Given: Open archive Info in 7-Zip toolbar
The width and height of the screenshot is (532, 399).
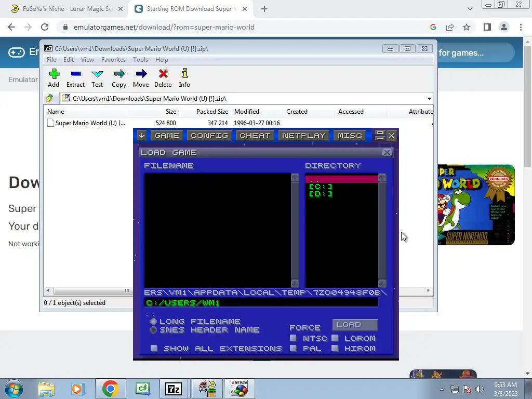Looking at the screenshot, I should tap(184, 78).
